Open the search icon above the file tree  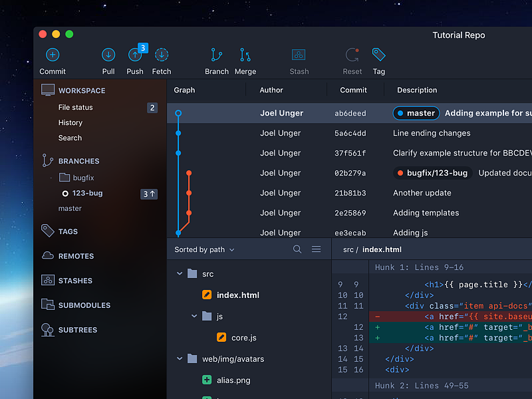coord(297,249)
